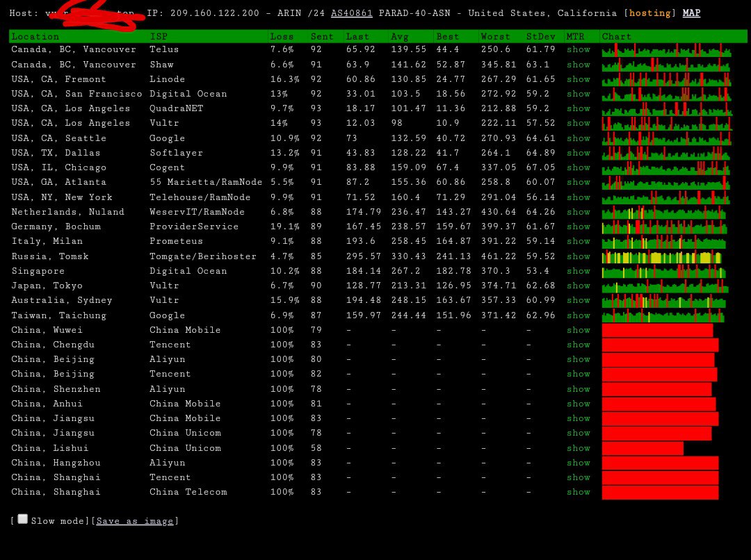Click the Save as image link
This screenshot has width=751, height=560.
pos(135,521)
